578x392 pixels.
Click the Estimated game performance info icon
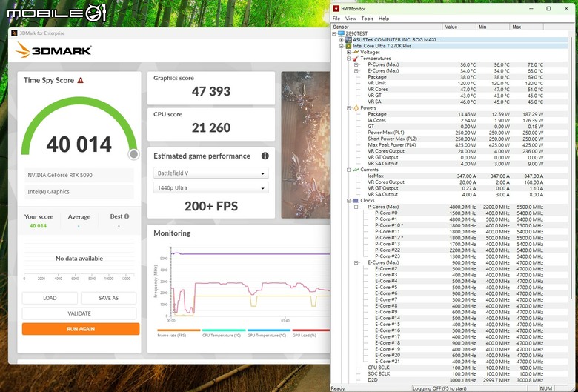tap(265, 156)
